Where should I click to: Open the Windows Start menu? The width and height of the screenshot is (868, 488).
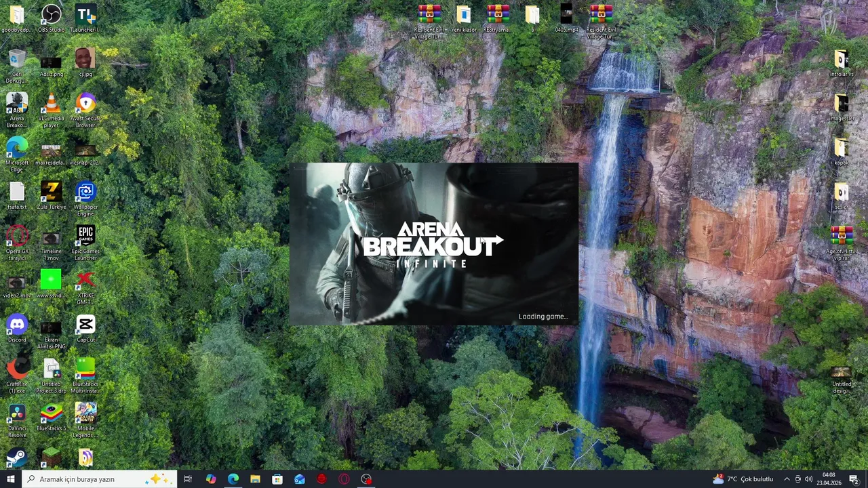[10, 479]
